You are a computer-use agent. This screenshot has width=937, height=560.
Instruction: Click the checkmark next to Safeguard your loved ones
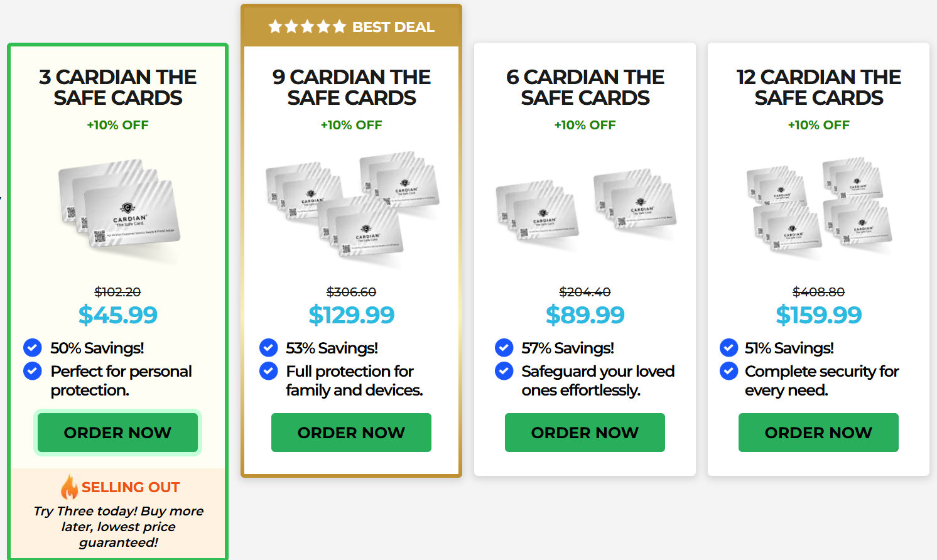[504, 371]
